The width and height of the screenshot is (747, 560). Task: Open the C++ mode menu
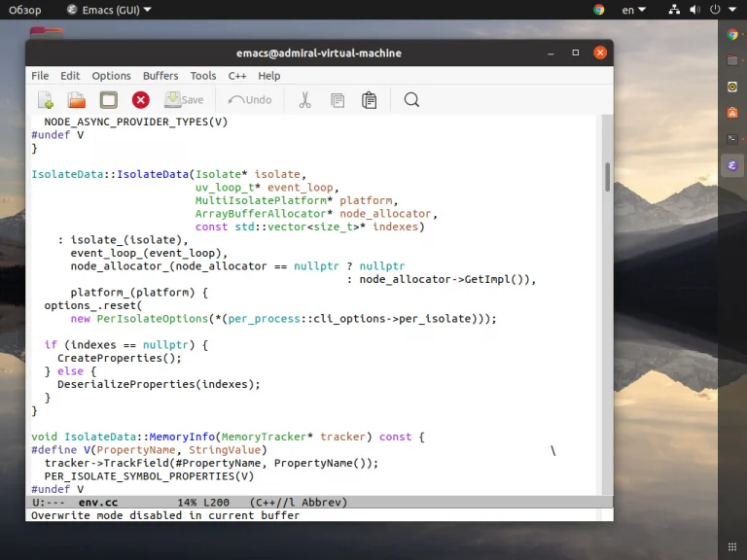[x=237, y=76]
